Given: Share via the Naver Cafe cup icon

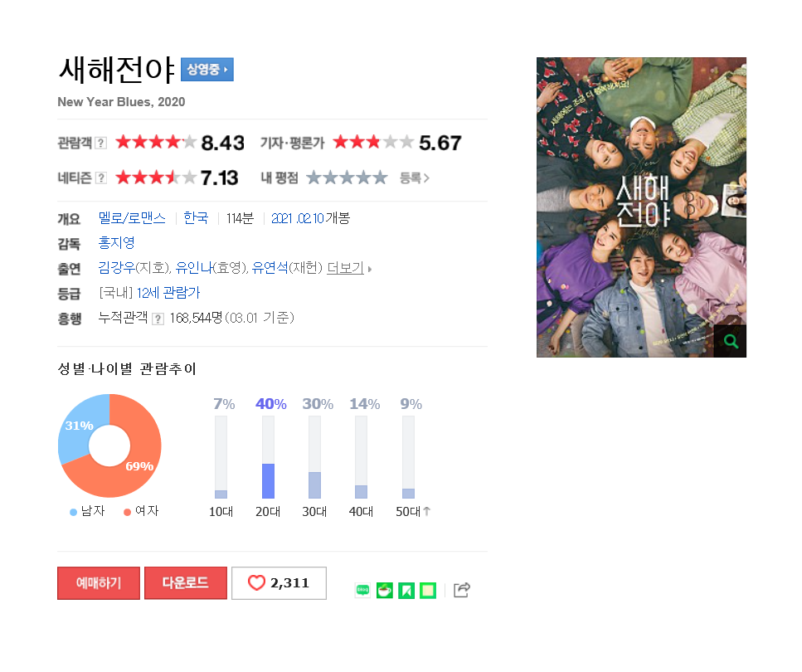Looking at the screenshot, I should point(385,590).
